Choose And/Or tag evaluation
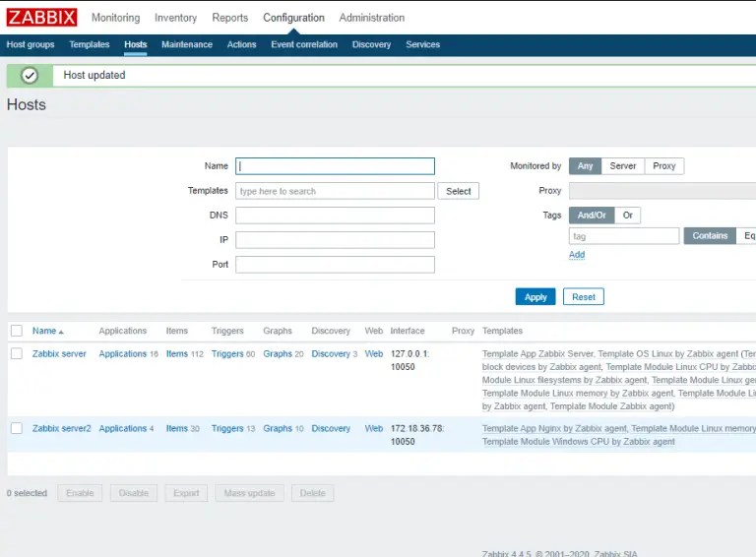Screen dimensions: 756x557 (592, 216)
